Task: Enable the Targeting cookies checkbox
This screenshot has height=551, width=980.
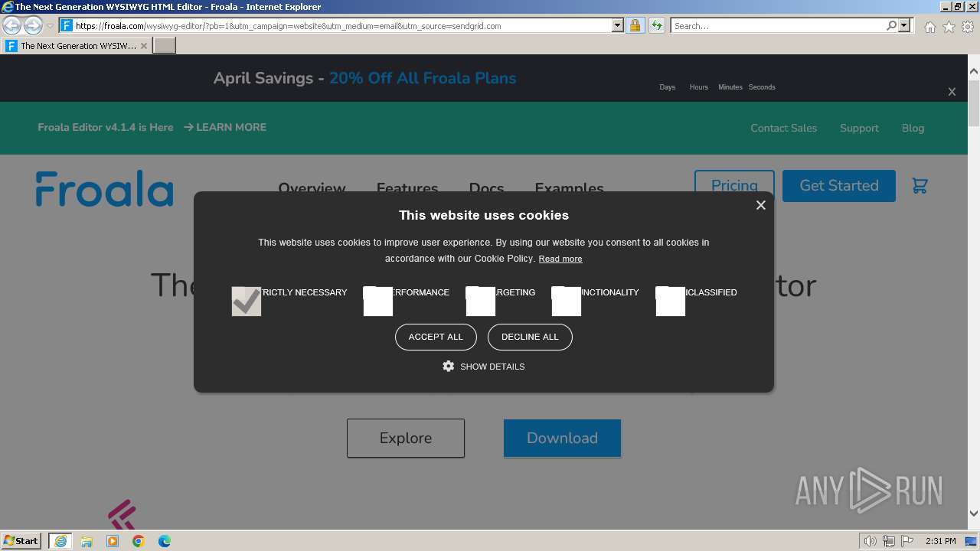Action: point(481,302)
